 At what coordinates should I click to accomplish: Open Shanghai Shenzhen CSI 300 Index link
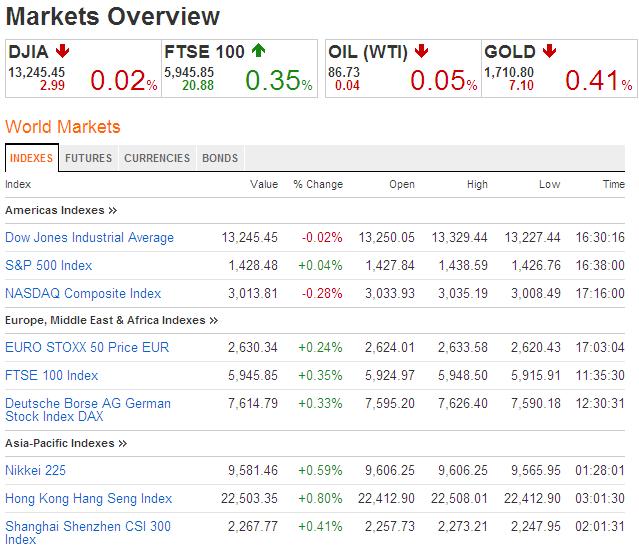[88, 533]
